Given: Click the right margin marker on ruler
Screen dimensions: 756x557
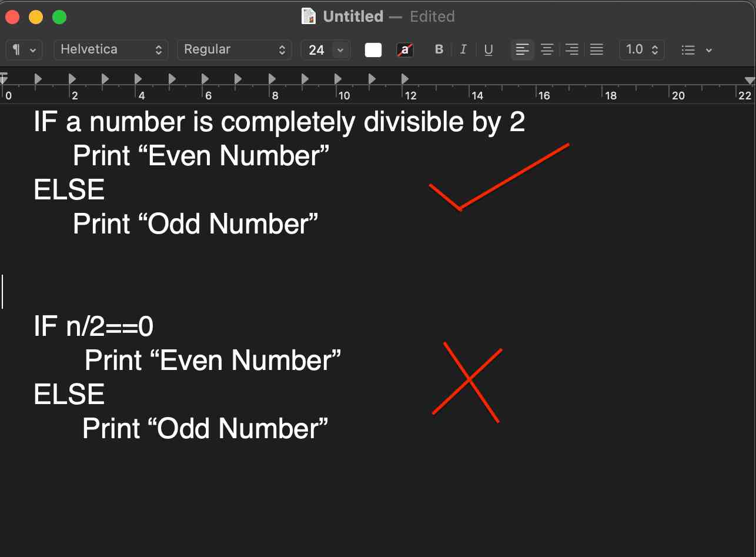Looking at the screenshot, I should [749, 81].
